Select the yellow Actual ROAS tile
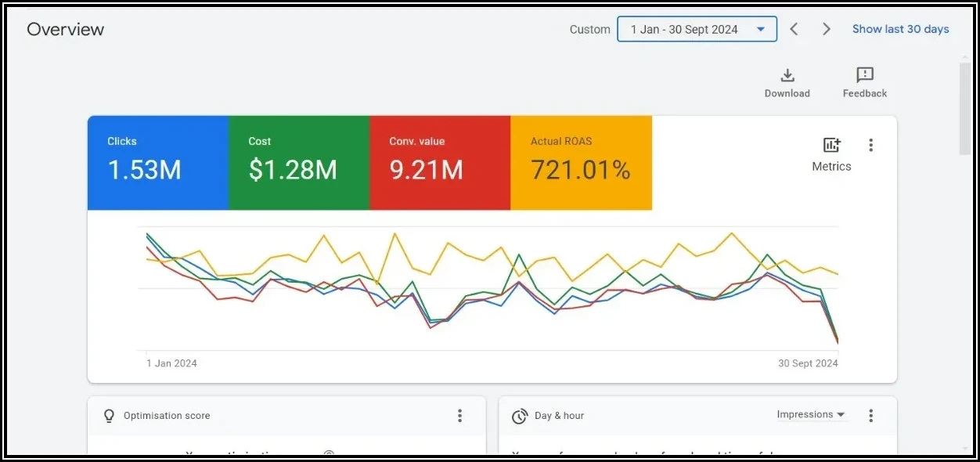 [581, 163]
